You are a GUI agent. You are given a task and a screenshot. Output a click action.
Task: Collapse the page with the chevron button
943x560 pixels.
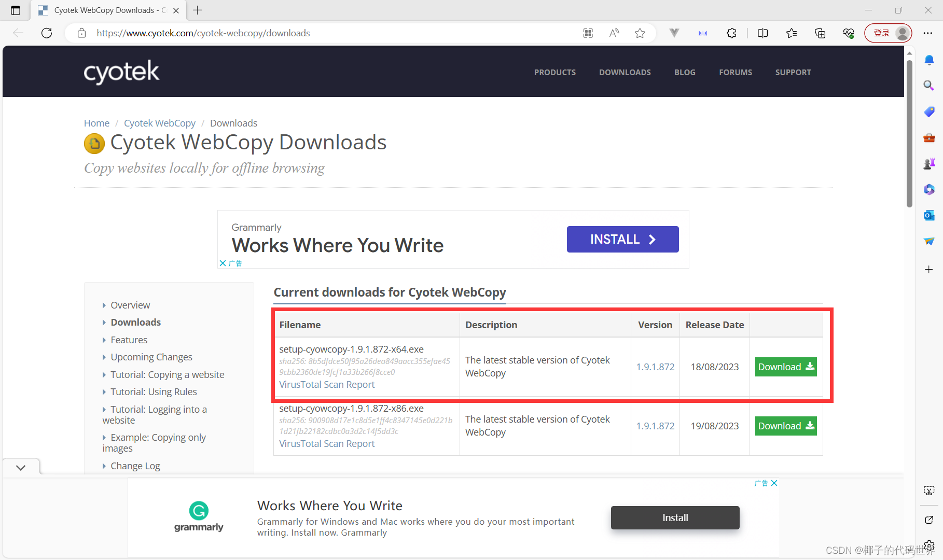click(x=21, y=467)
